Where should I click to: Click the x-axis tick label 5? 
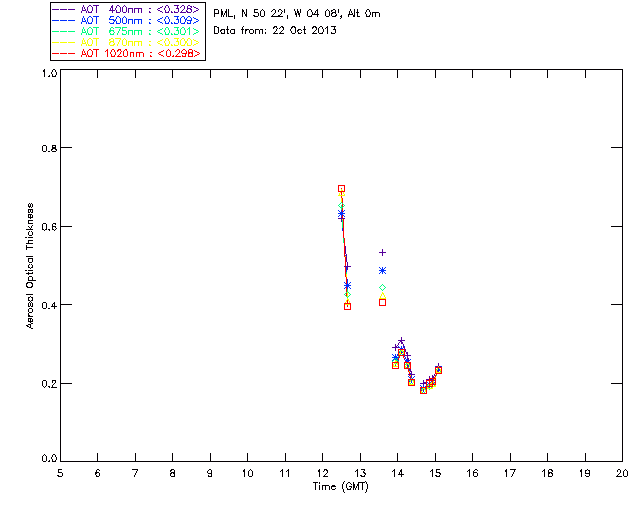point(60,474)
